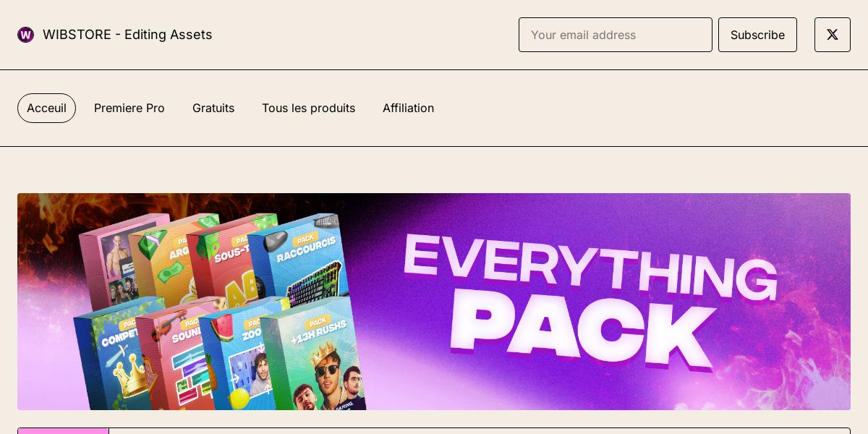Screen dimensions: 868x434
Task: Go to Tous les produits tab
Action: coord(308,108)
